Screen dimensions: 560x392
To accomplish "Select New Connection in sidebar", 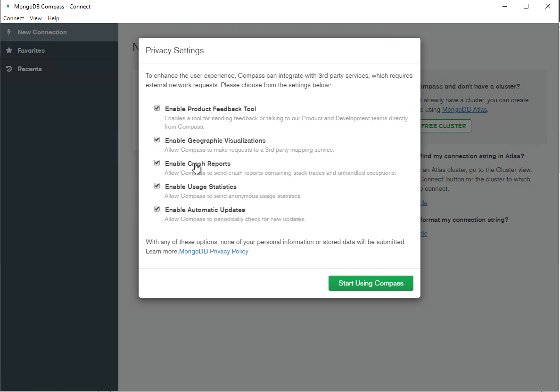I will pos(59,32).
